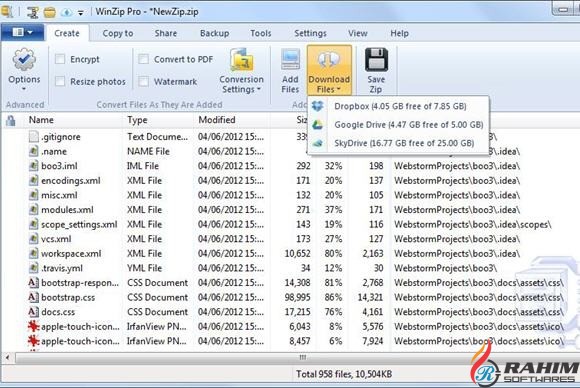Click the file icon next to vcs.xml

[x=34, y=239]
